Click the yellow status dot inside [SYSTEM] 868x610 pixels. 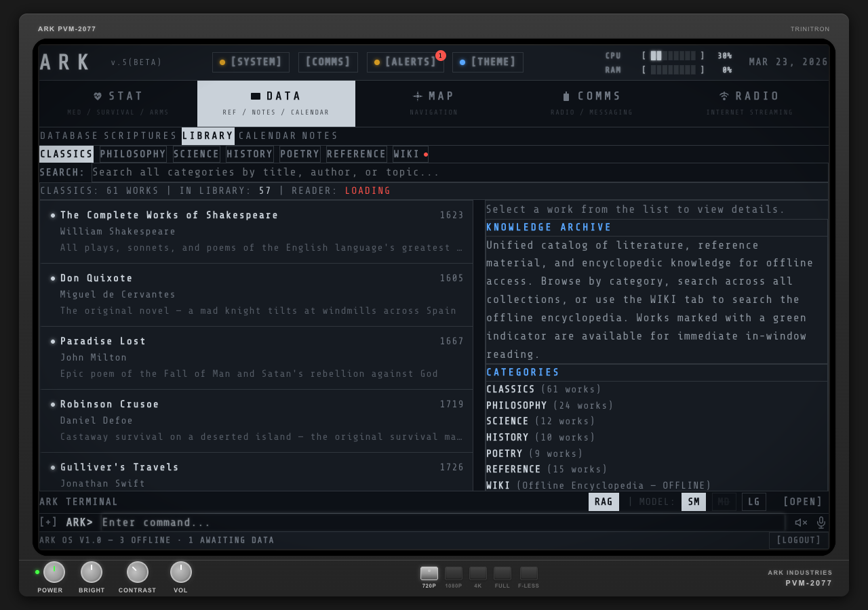[222, 62]
